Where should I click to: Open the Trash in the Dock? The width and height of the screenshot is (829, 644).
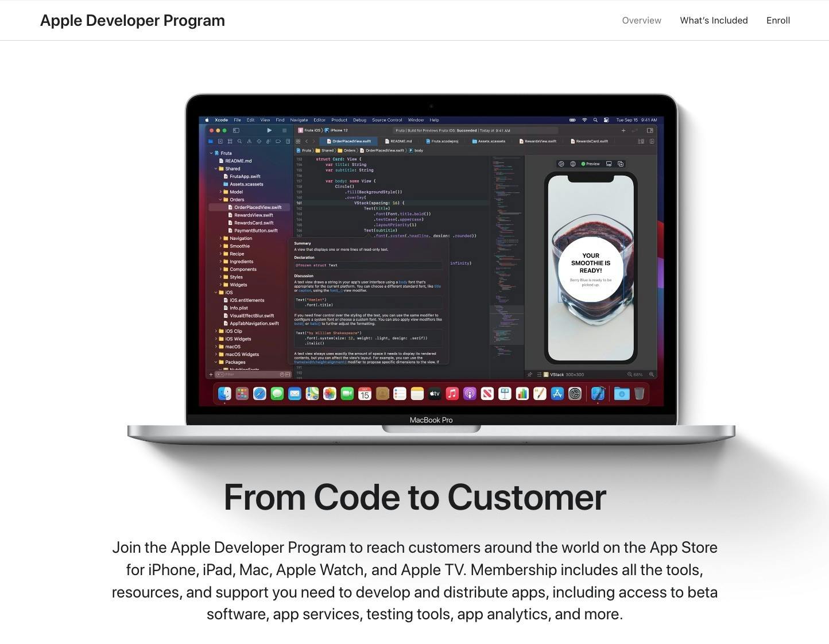pyautogui.click(x=639, y=393)
